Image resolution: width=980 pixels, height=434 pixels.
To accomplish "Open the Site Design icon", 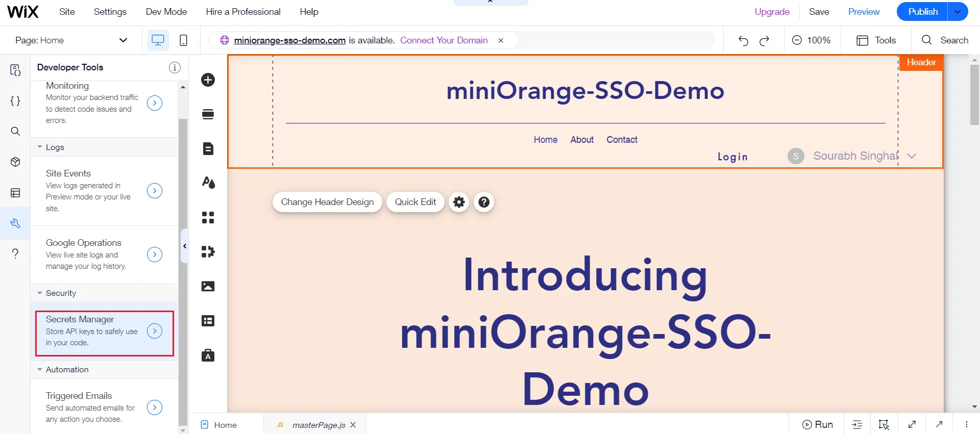I will (x=208, y=183).
